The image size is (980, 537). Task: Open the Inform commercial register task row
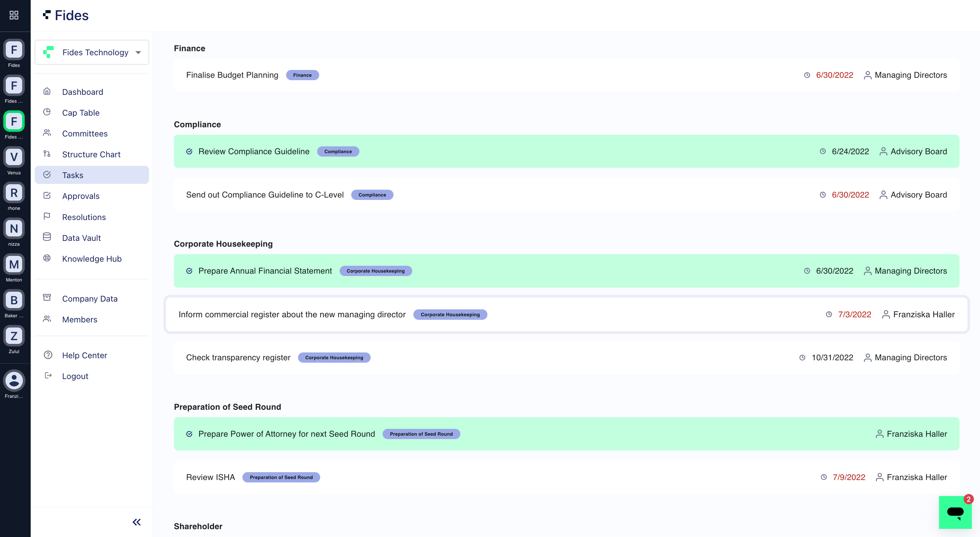pyautogui.click(x=292, y=314)
